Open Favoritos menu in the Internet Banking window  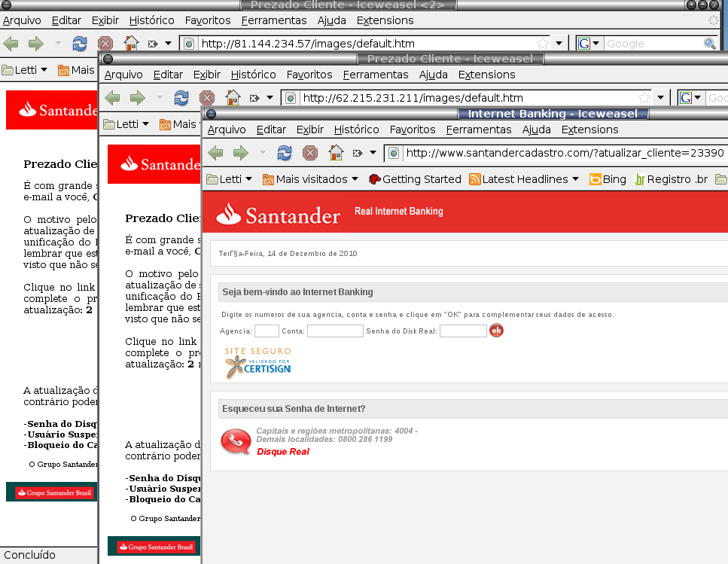pyautogui.click(x=413, y=130)
